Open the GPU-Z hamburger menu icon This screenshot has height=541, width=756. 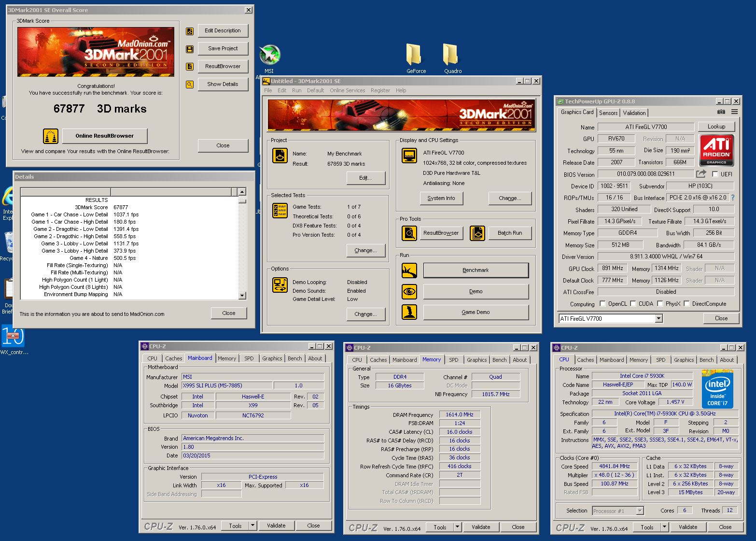click(734, 112)
